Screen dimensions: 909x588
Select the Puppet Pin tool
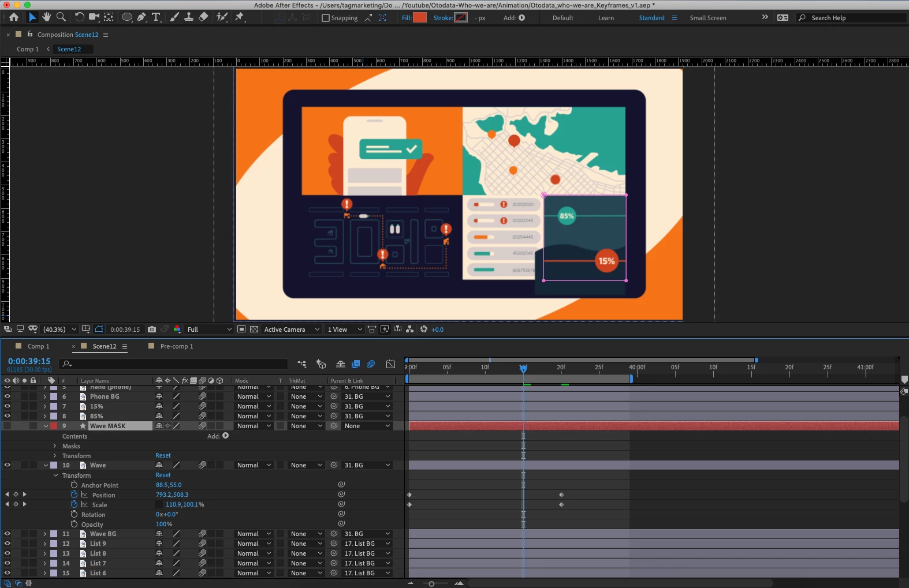(240, 17)
